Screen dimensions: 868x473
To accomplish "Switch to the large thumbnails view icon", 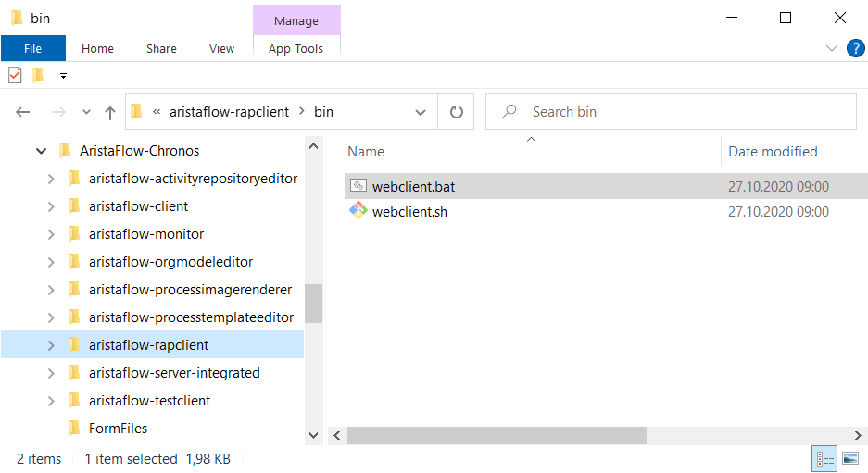I will (x=850, y=458).
